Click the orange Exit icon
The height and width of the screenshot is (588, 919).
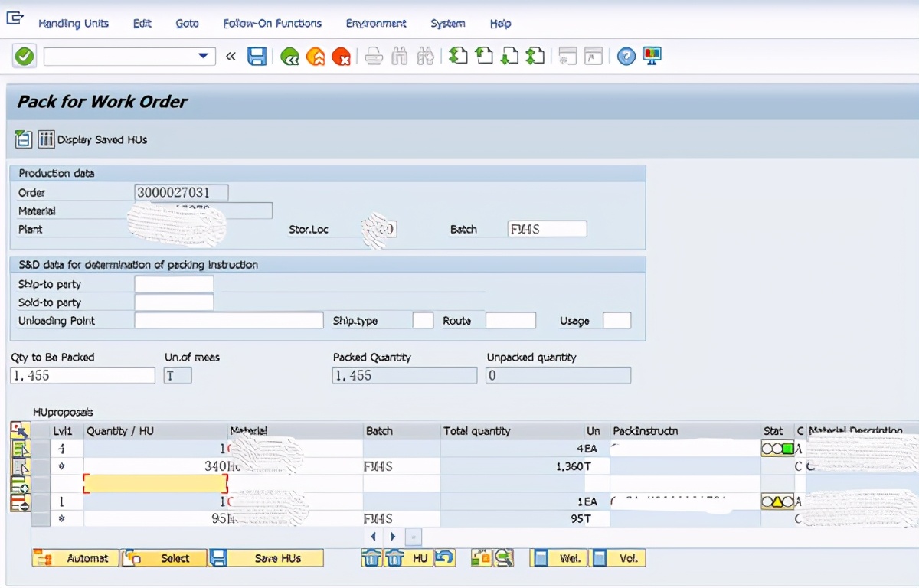coord(316,56)
